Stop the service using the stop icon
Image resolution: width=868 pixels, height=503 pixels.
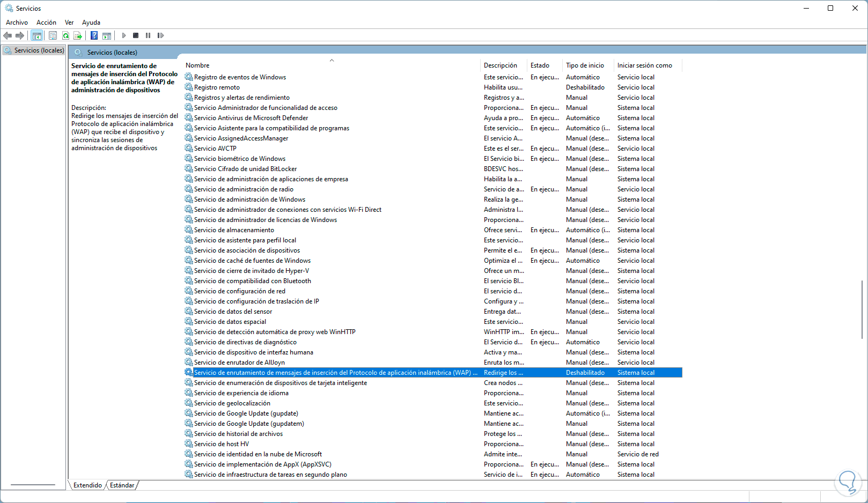pos(136,35)
